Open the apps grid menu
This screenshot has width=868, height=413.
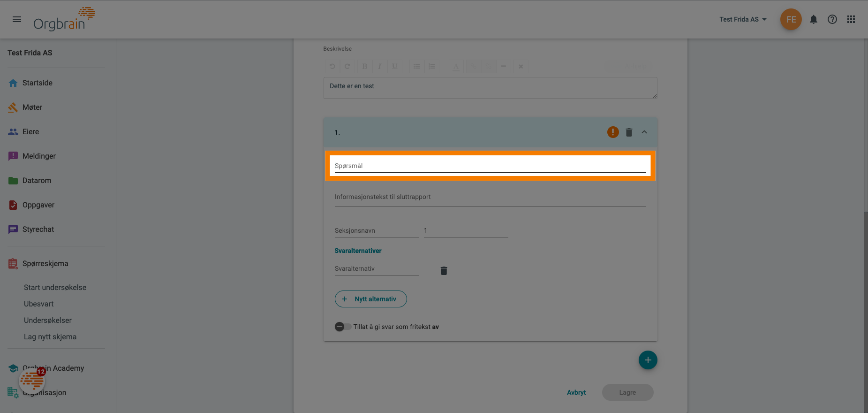click(x=851, y=19)
